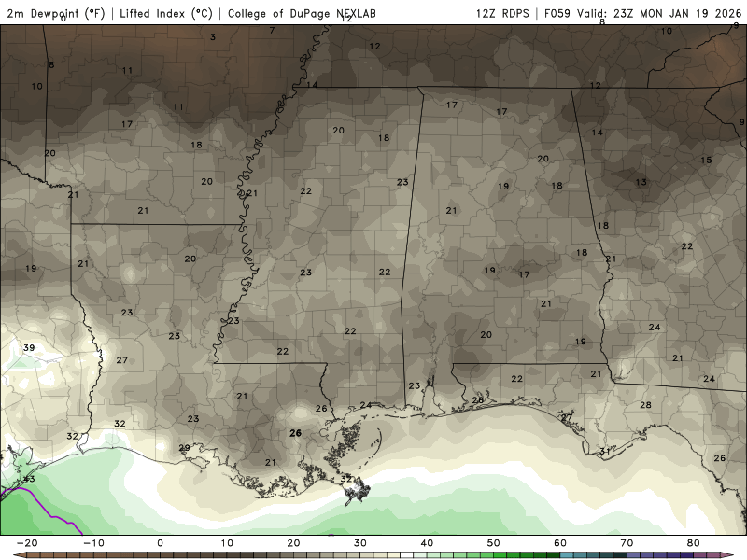Click the dewpoint value 39 on the map

(29, 347)
